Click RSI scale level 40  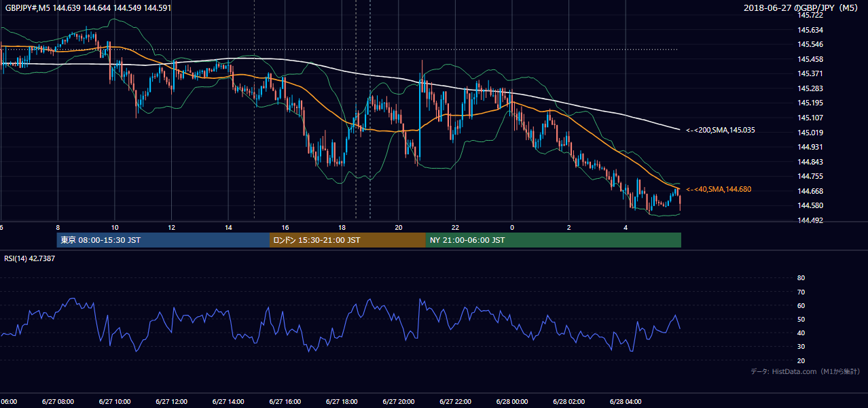[801, 333]
